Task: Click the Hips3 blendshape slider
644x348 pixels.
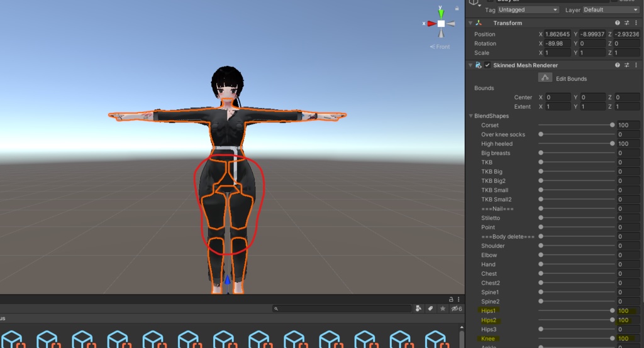Action: [x=576, y=329]
